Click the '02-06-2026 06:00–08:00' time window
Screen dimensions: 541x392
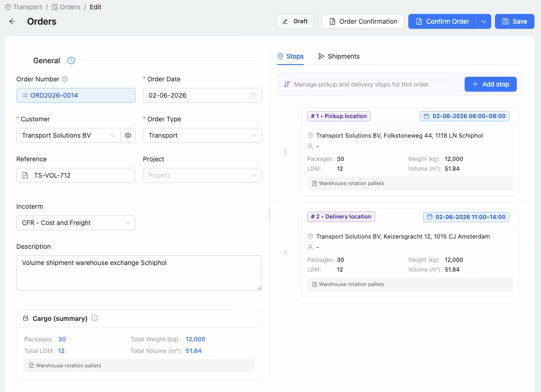(464, 116)
